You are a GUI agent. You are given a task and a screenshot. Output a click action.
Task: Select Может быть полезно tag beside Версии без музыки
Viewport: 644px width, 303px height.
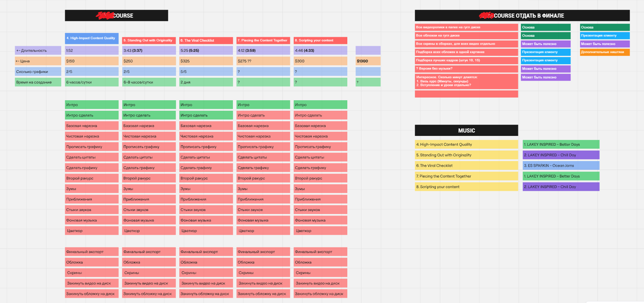pyautogui.click(x=546, y=69)
